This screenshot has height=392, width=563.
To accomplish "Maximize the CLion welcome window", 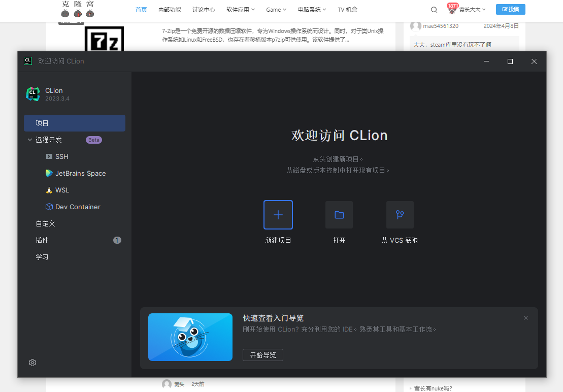I will 510,61.
